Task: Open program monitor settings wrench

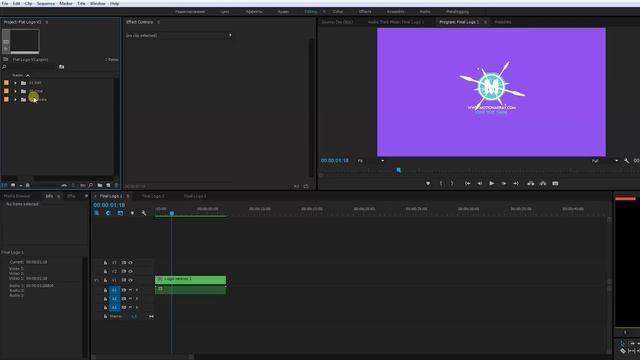Action: pyautogui.click(x=627, y=161)
